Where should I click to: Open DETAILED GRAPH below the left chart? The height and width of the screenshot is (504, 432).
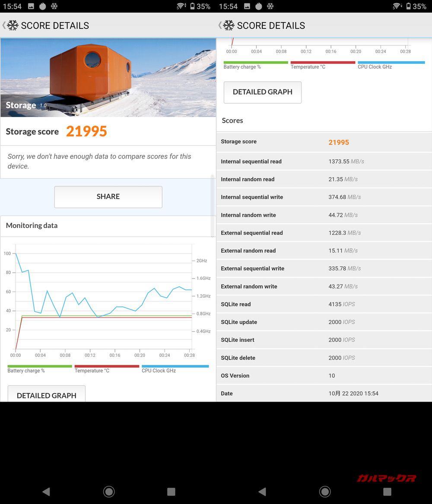pyautogui.click(x=47, y=394)
